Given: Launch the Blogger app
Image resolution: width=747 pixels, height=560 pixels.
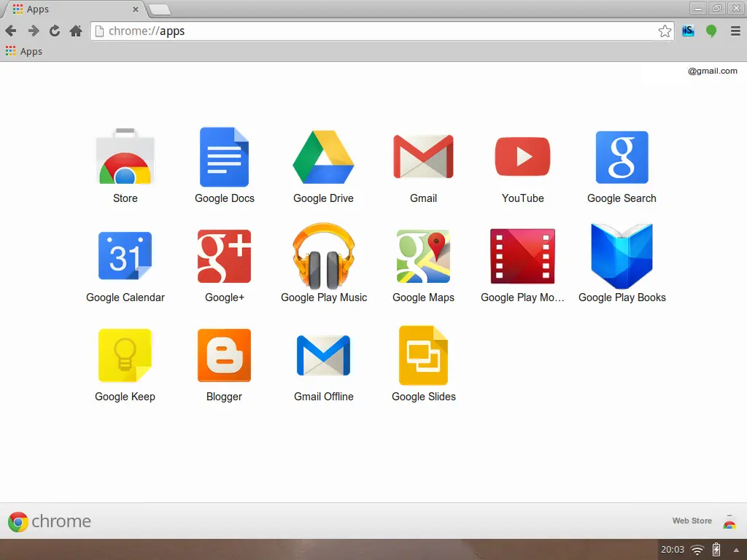Looking at the screenshot, I should 224,355.
